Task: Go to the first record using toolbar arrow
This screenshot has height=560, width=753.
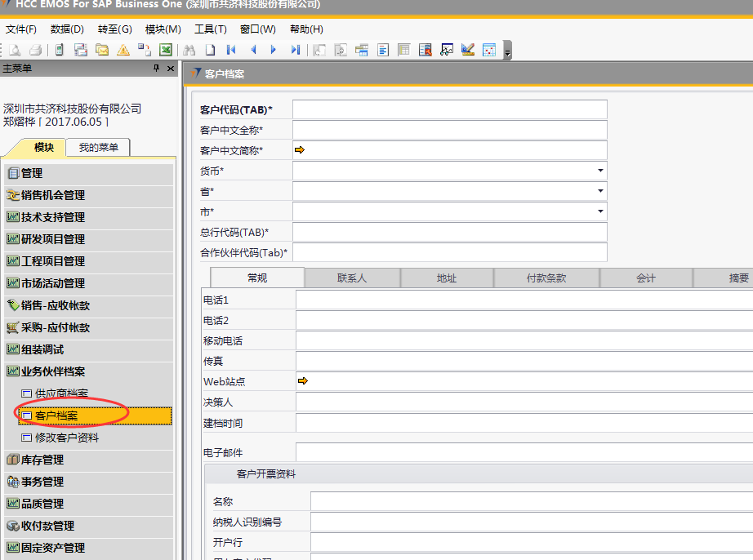Action: (231, 50)
